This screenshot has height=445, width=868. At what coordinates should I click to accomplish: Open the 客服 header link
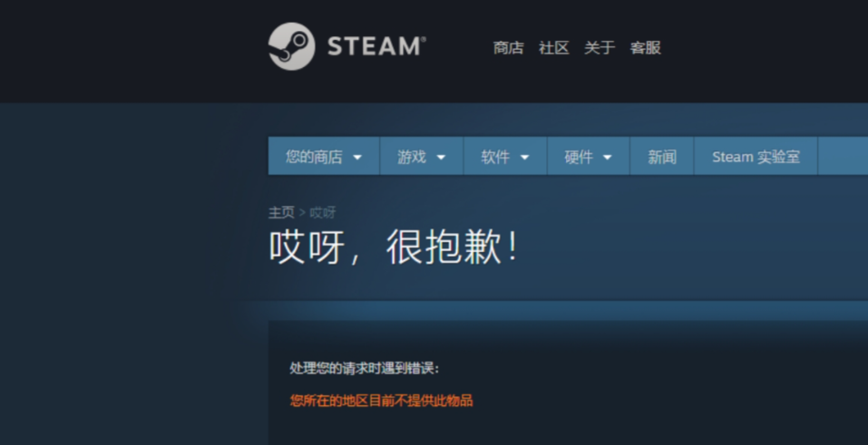(646, 48)
